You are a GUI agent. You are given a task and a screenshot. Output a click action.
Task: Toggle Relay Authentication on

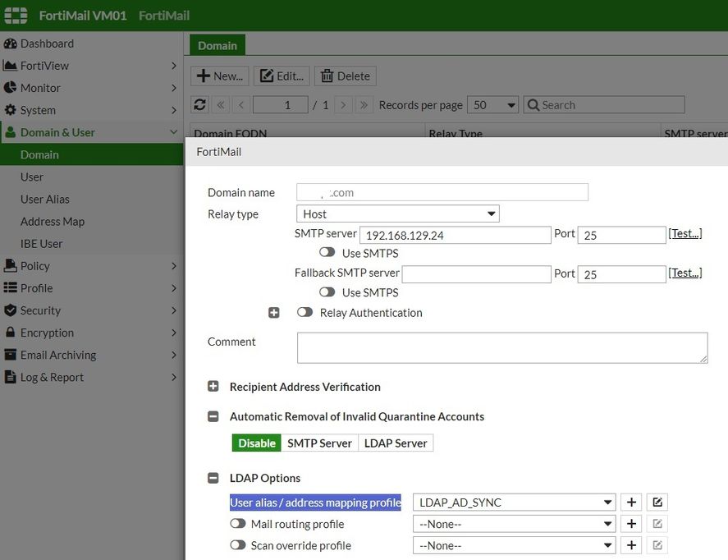(305, 313)
